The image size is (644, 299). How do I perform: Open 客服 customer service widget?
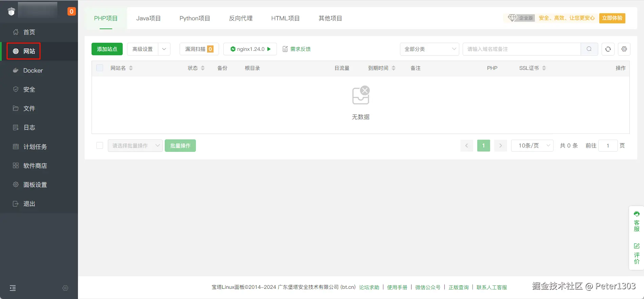pyautogui.click(x=637, y=221)
